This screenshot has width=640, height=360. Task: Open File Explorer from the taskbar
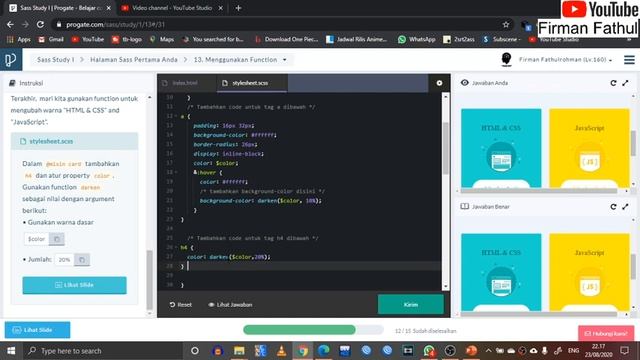click(239, 351)
